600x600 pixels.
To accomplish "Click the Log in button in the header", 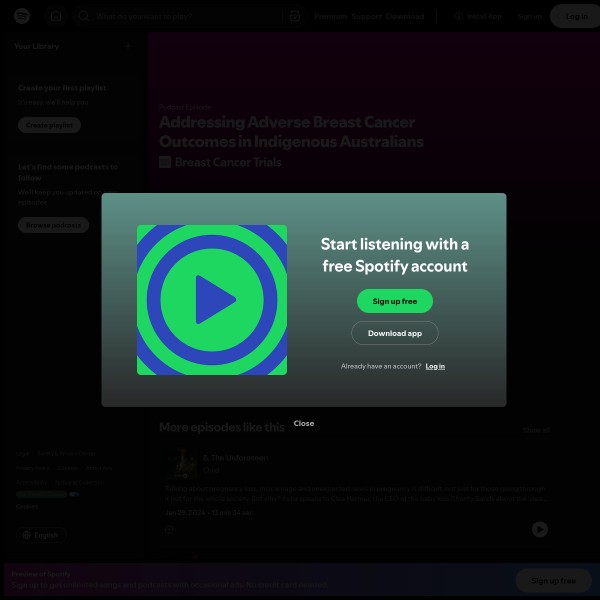I will point(577,16).
